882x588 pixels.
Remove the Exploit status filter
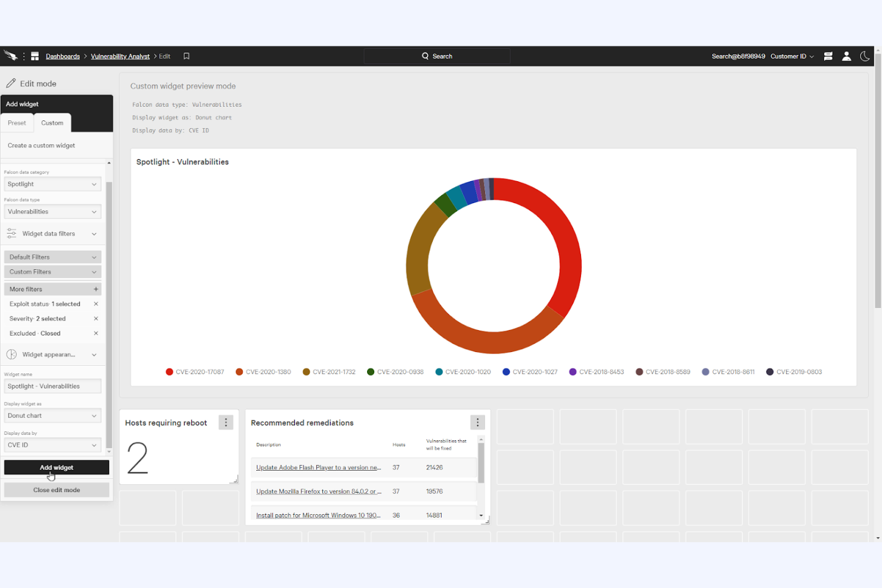tap(95, 304)
